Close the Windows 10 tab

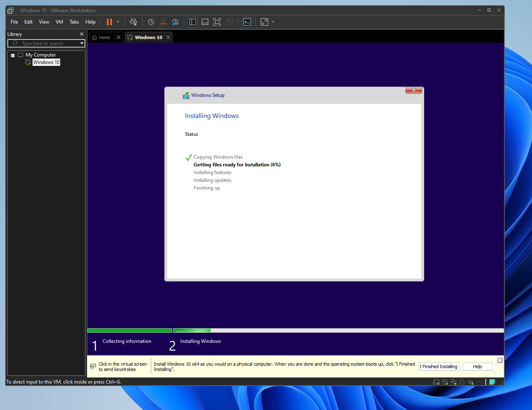(x=168, y=37)
